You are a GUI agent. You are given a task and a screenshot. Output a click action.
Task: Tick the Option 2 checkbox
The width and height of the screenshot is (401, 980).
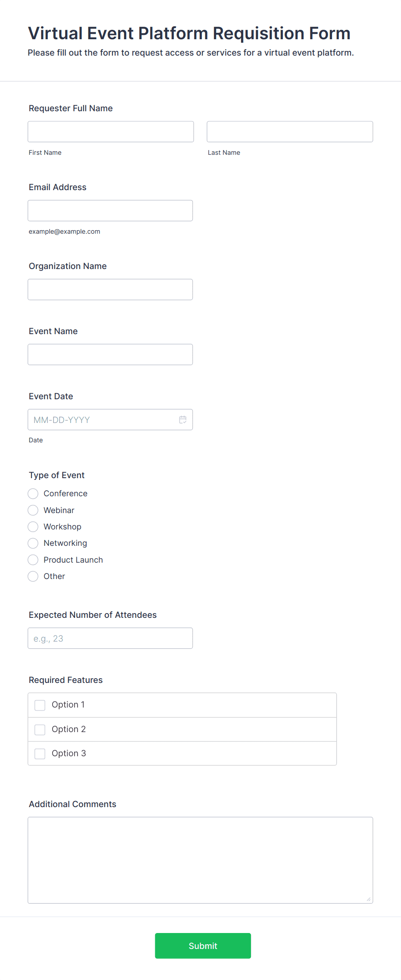point(40,730)
